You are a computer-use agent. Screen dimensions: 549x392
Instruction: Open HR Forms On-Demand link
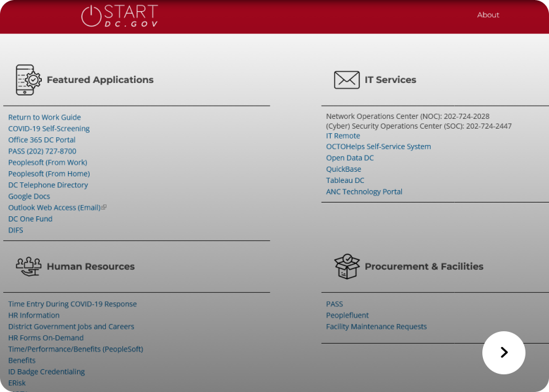pyautogui.click(x=46, y=338)
